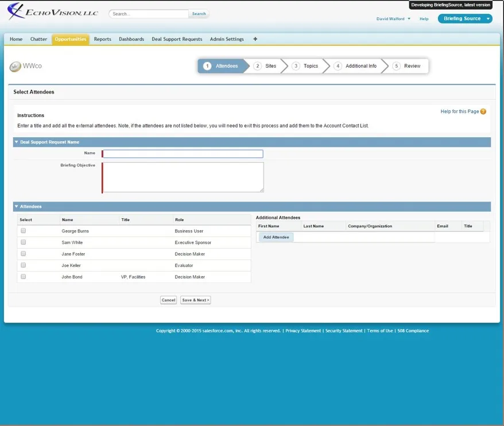Open the Terms of Use link
Image resolution: width=504 pixels, height=426 pixels.
tap(380, 331)
